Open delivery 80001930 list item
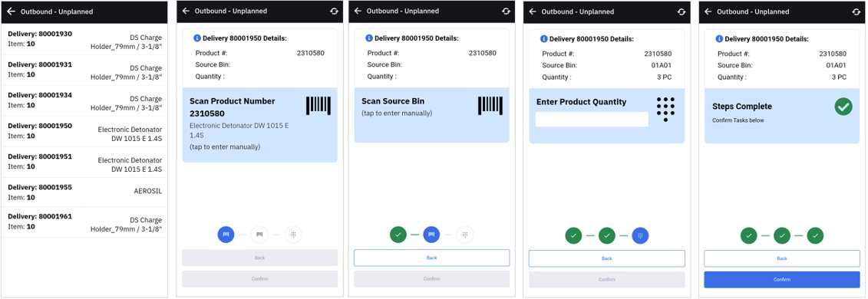868x299 pixels. (84, 39)
